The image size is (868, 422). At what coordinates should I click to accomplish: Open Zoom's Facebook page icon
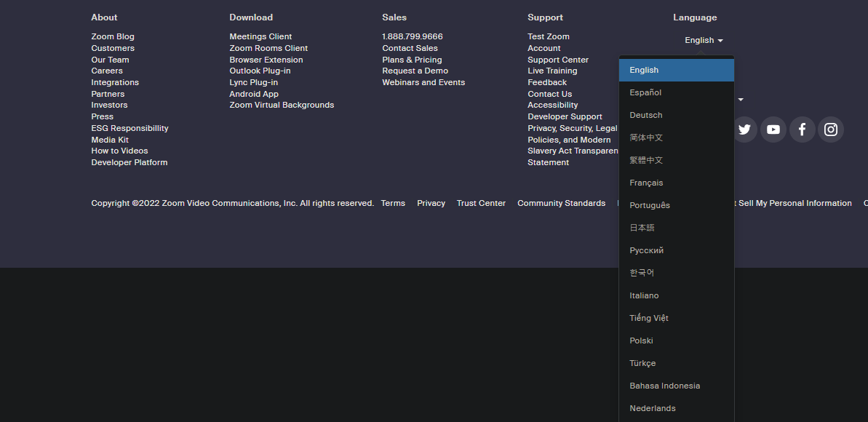[802, 130]
